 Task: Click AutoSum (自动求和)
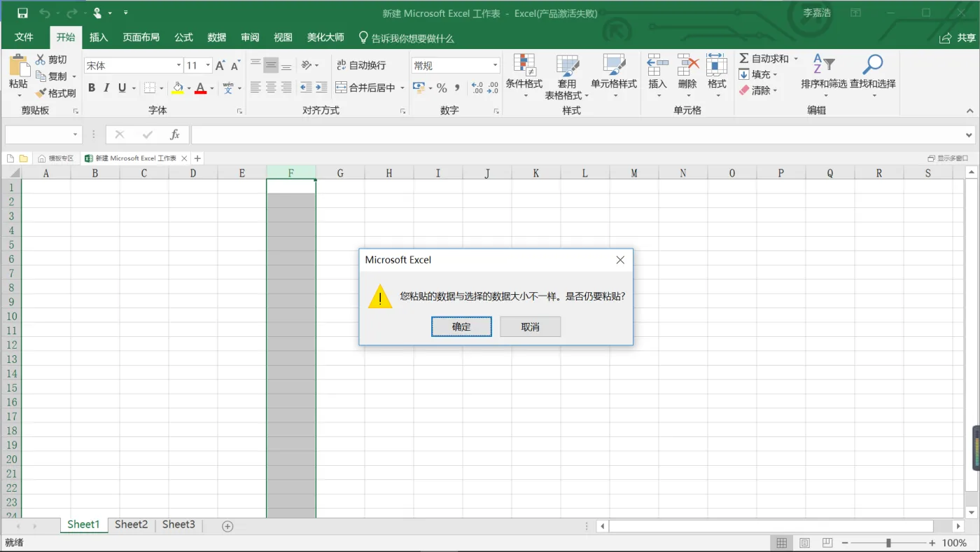(764, 59)
